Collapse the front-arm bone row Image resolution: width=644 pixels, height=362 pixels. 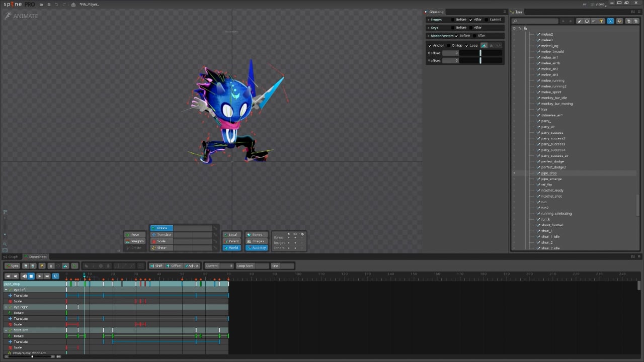6,330
